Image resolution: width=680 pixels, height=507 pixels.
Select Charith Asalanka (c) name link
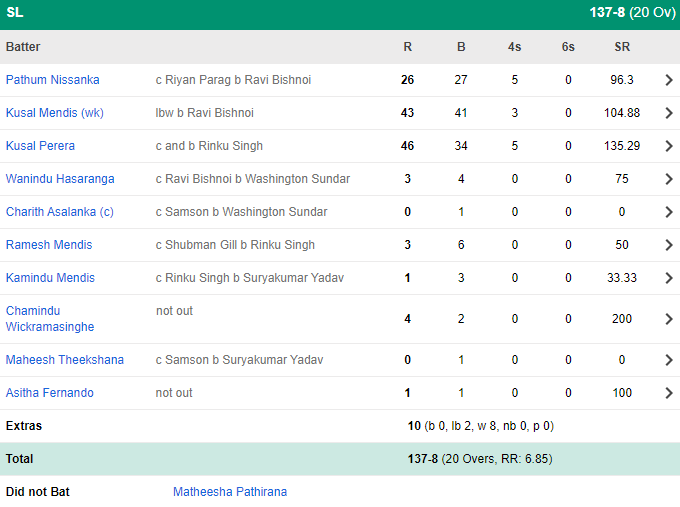point(60,212)
